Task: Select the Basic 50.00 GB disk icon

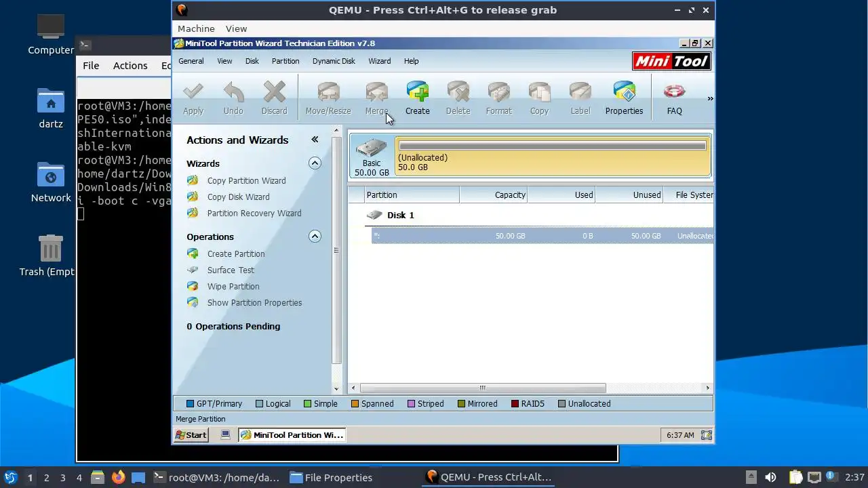Action: tap(371, 155)
